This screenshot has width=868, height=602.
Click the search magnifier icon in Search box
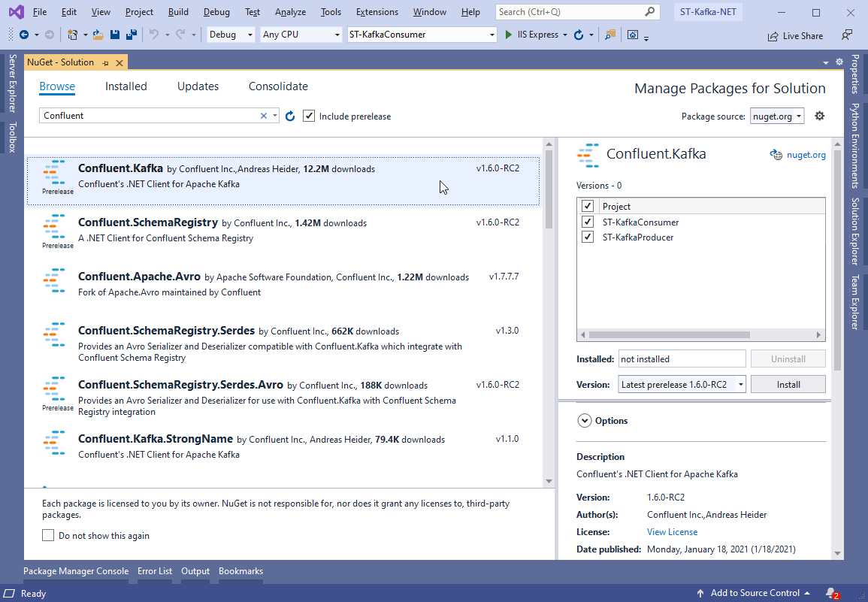click(x=650, y=11)
